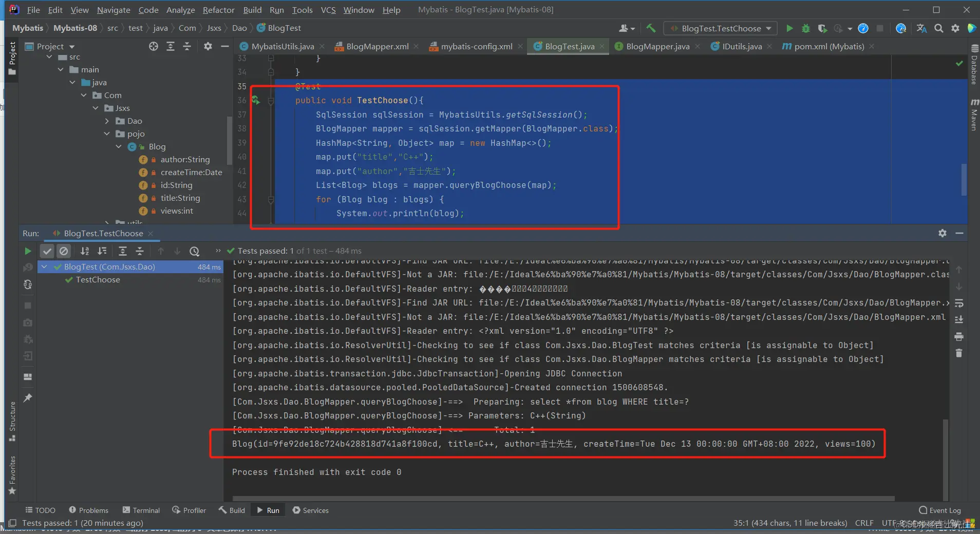Expand the Dao package node
This screenshot has height=534, width=980.
coord(107,121)
